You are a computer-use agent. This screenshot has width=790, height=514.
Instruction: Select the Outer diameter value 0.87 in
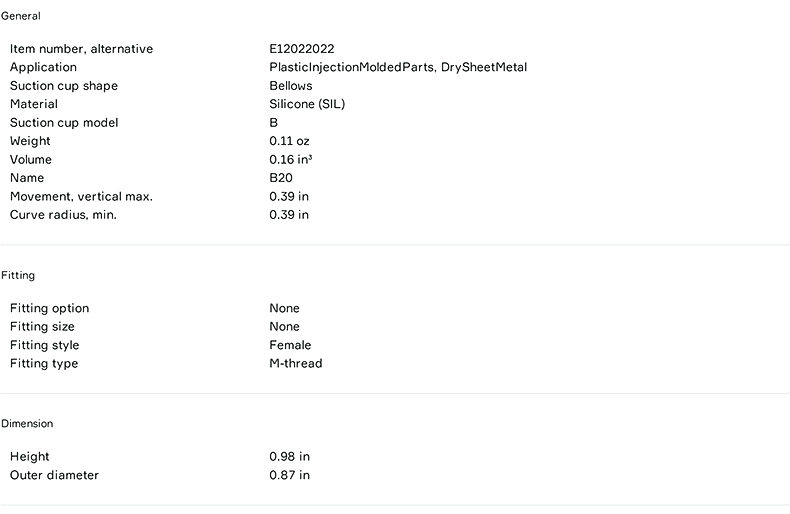pos(289,475)
